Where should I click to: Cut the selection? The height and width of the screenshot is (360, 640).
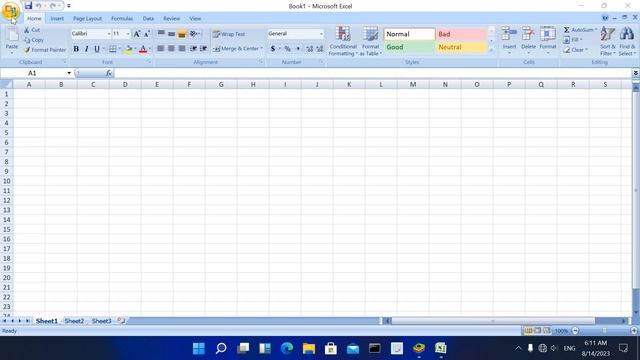tap(32, 30)
